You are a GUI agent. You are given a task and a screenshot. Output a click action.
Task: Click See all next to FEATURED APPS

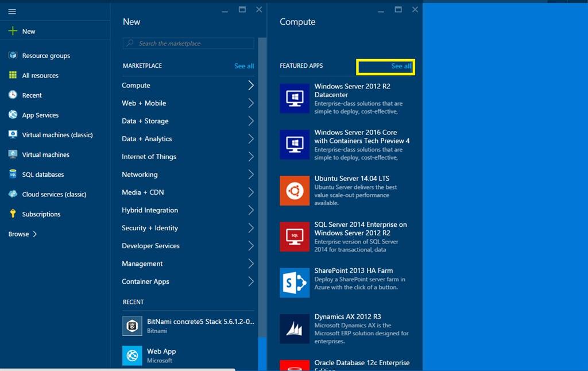pos(401,66)
